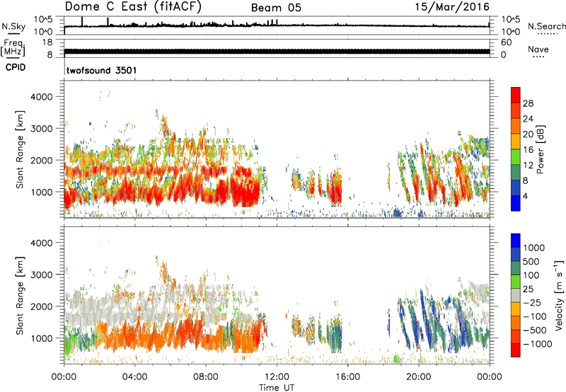Select the 'Beam 05' label
This screenshot has width=566, height=392.
click(x=276, y=8)
